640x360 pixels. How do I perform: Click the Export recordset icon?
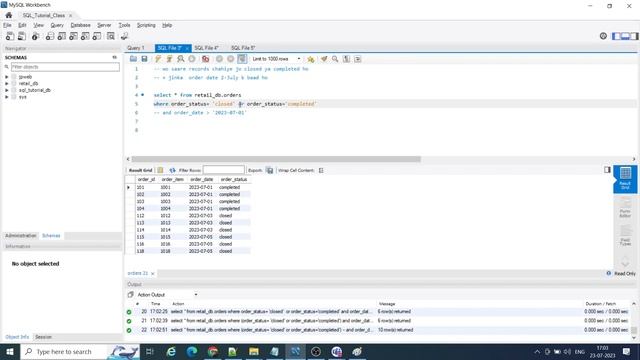pyautogui.click(x=269, y=170)
